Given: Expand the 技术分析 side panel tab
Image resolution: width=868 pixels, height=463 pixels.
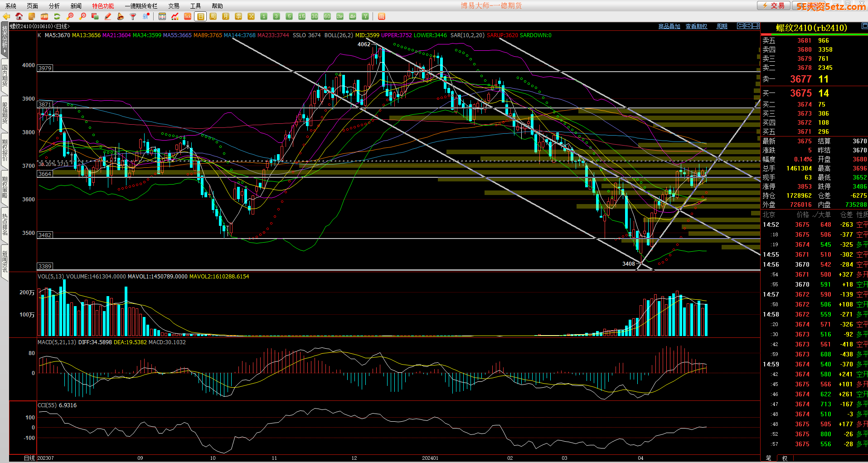Looking at the screenshot, I should [x=5, y=39].
